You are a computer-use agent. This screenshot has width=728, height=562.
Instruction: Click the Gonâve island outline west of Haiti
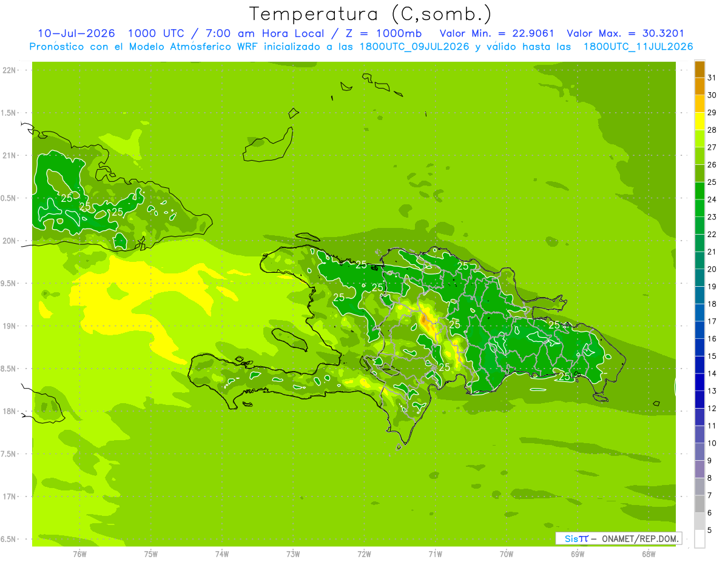coord(290,340)
